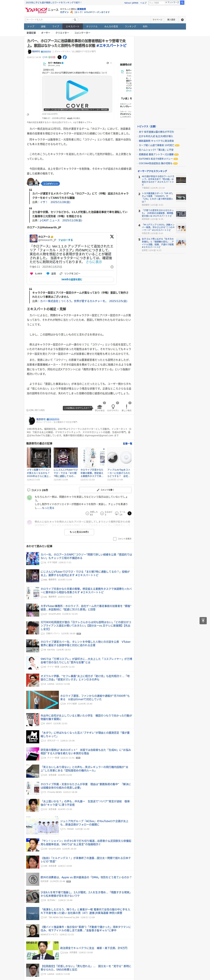
Task: Share first comment on X
Action: 130,513
